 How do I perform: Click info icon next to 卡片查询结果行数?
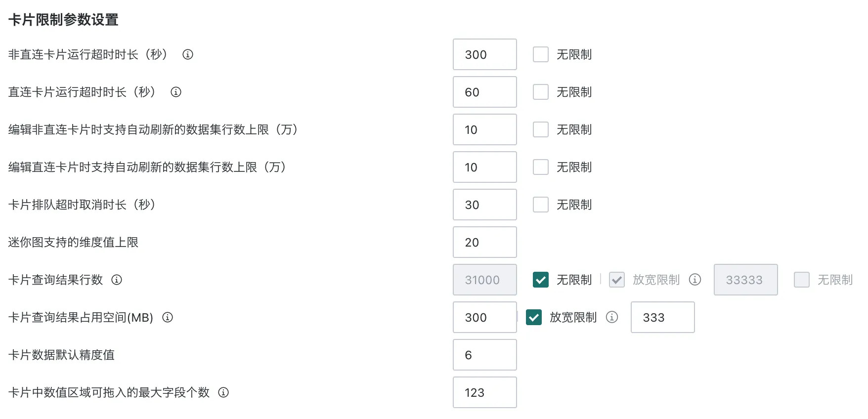point(117,280)
